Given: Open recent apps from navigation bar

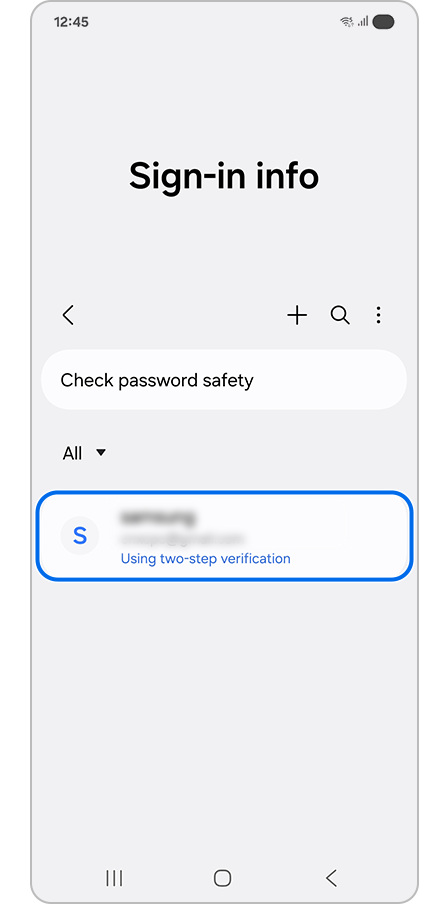Looking at the screenshot, I should pos(114,878).
